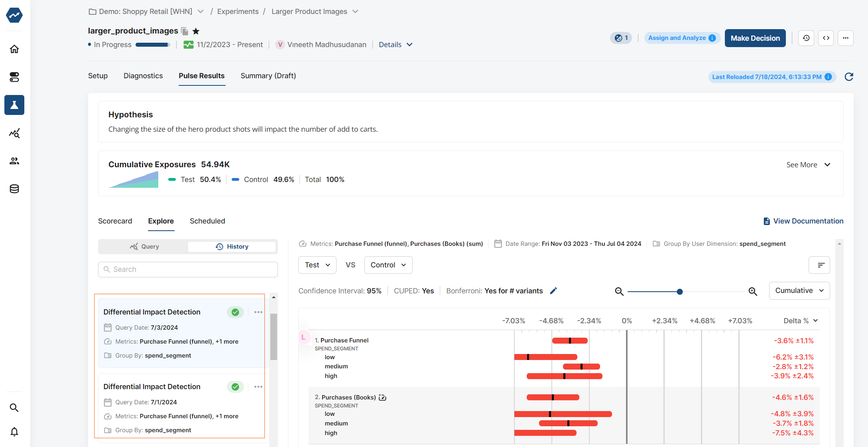Edit Bonferroni settings via the pencil icon
The height and width of the screenshot is (447, 868).
pyautogui.click(x=553, y=291)
